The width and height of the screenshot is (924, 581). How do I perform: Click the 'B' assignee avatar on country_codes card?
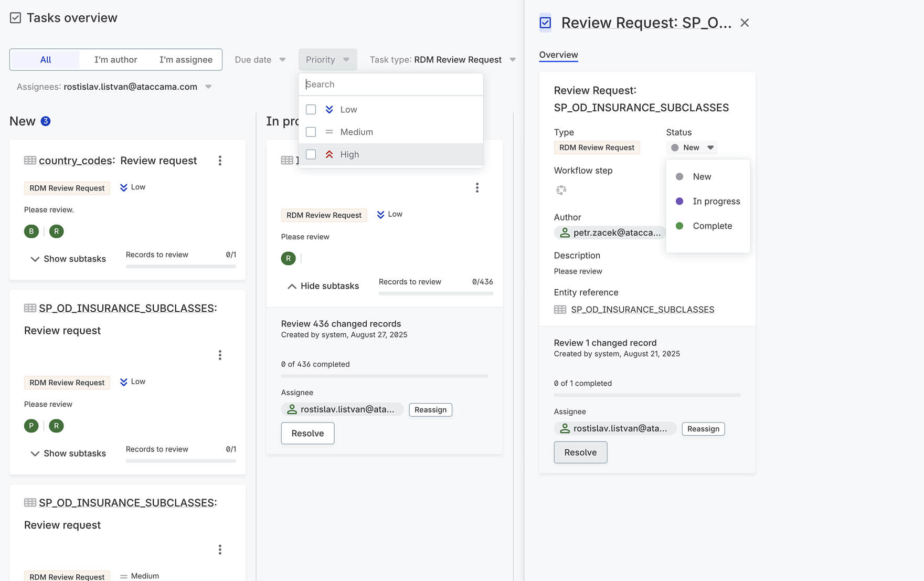coord(31,231)
